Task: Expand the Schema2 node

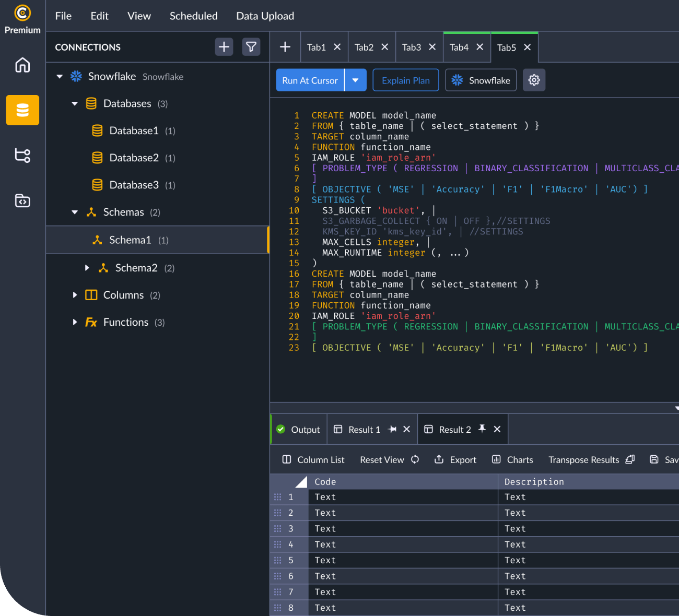Action: pyautogui.click(x=87, y=268)
